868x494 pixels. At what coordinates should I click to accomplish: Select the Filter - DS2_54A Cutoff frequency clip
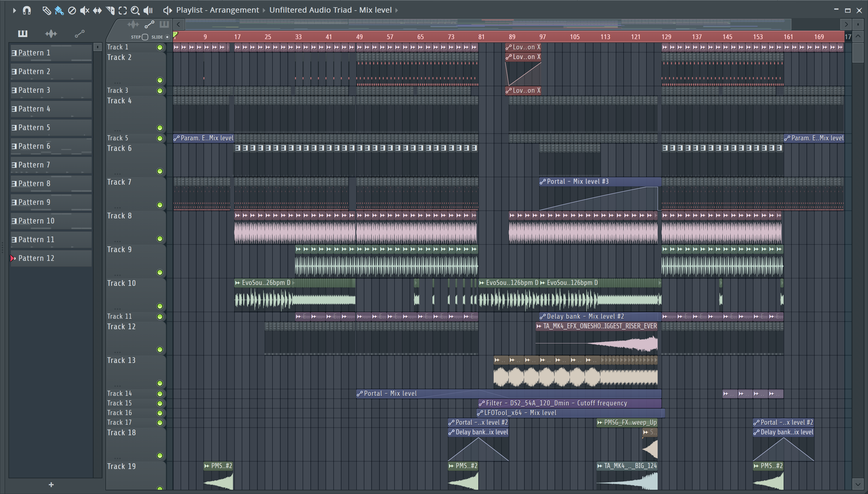570,403
